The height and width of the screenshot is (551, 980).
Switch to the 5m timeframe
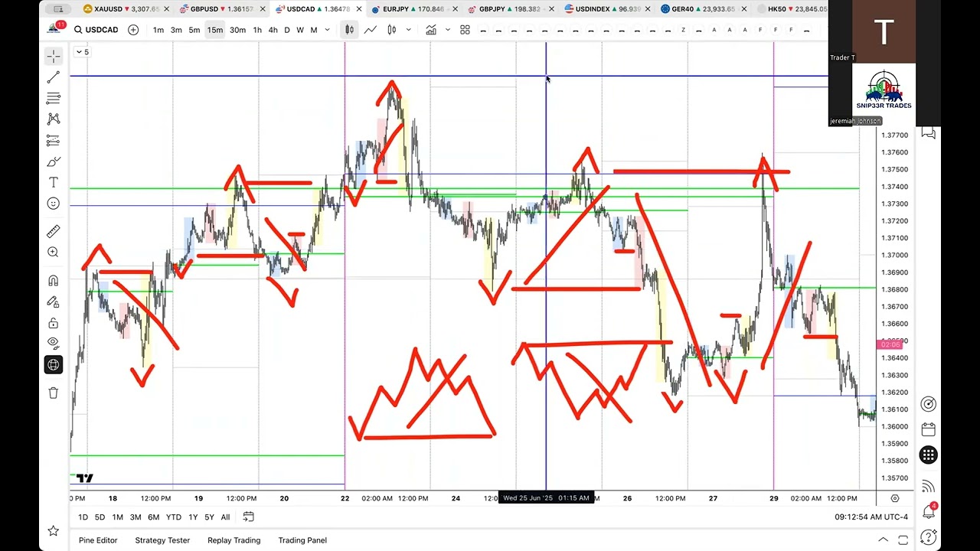(194, 30)
